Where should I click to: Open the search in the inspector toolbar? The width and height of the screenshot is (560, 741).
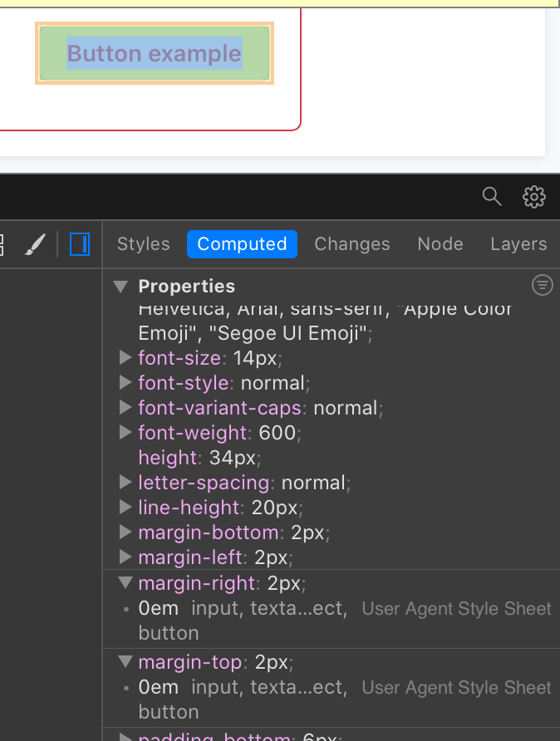[491, 197]
